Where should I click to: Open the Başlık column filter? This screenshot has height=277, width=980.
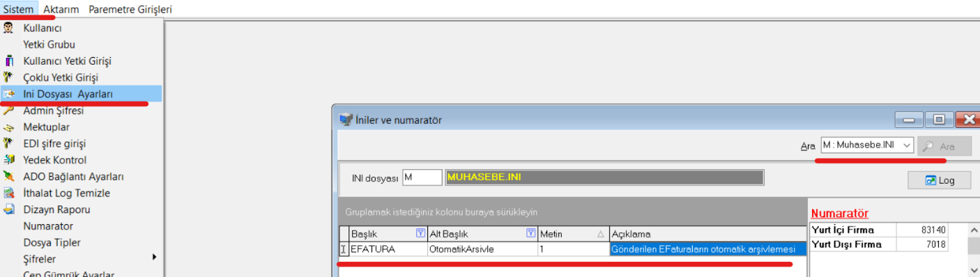pyautogui.click(x=420, y=233)
